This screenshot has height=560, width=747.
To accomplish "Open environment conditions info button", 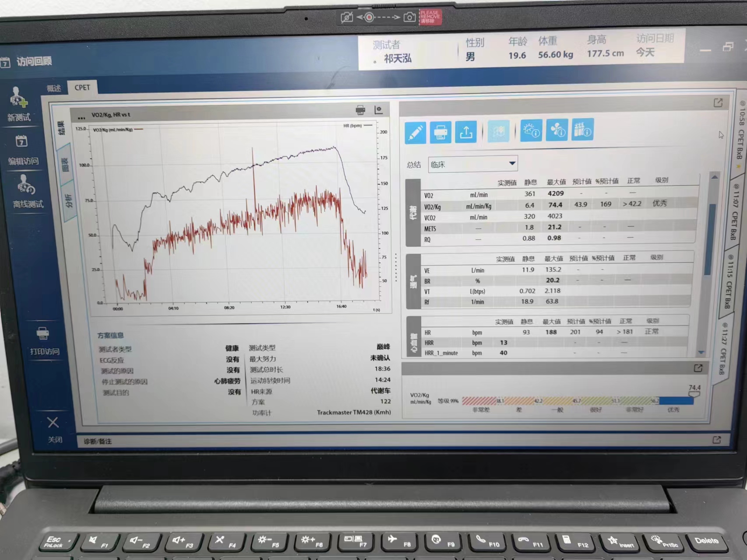I will point(531,130).
